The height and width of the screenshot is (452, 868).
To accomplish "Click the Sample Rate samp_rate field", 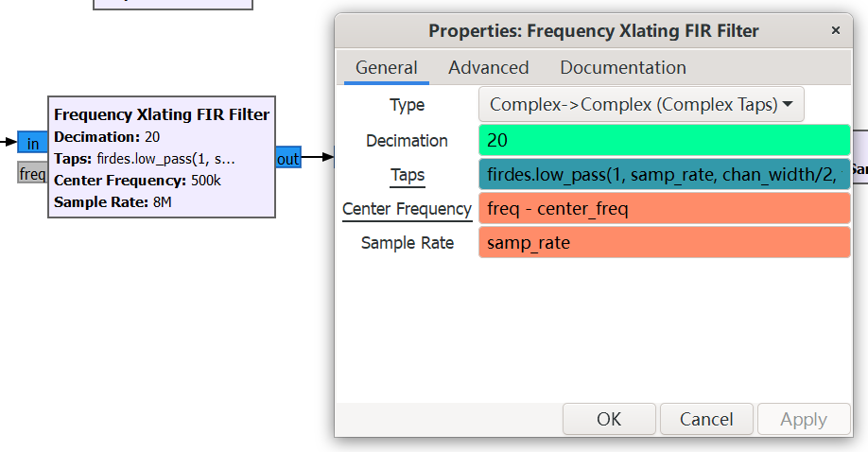I will pos(664,243).
